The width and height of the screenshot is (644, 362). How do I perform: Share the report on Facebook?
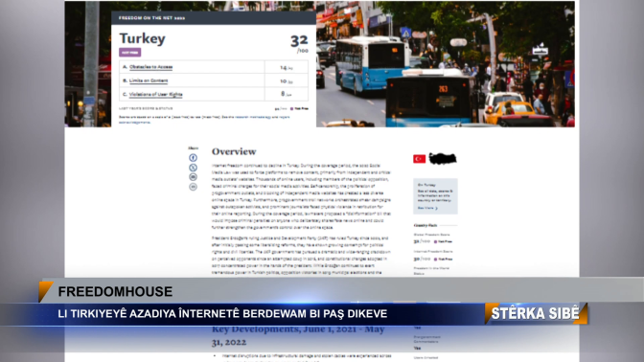[x=193, y=158]
